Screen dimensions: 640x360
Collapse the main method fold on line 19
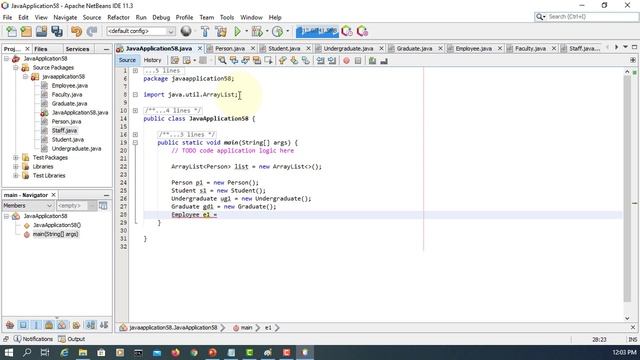tap(135, 142)
